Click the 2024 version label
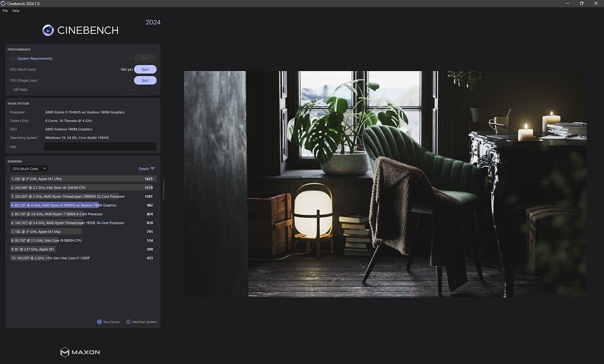The image size is (604, 364). [x=153, y=22]
